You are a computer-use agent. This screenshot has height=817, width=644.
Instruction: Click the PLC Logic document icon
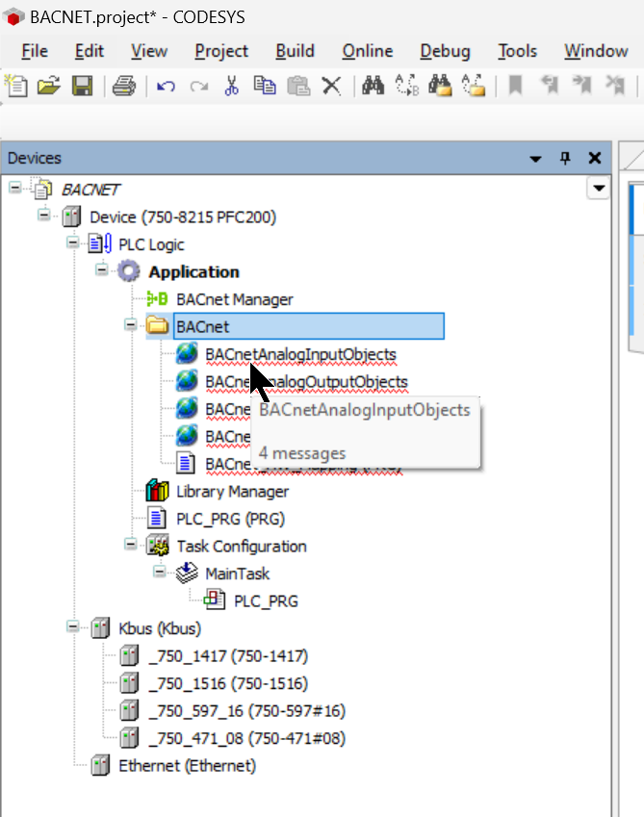[x=99, y=243]
